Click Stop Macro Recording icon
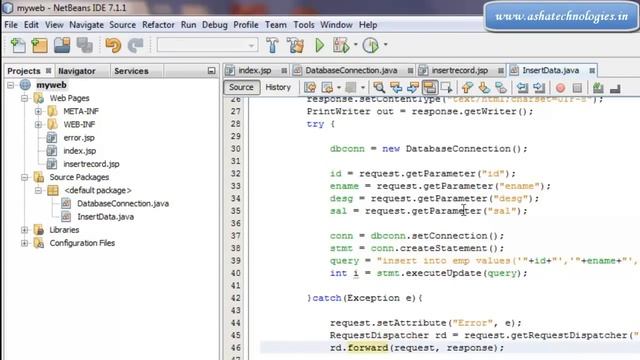Image resolution: width=640 pixels, height=360 pixels. 577,88
